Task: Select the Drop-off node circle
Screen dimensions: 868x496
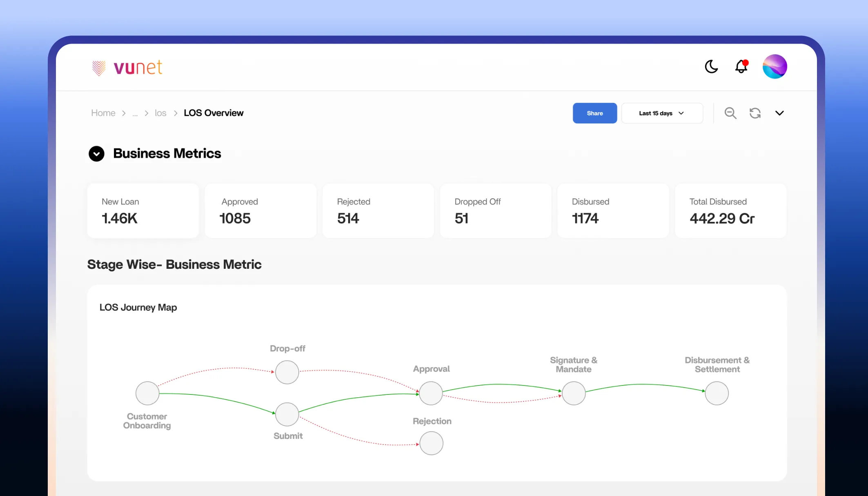Action: point(287,372)
